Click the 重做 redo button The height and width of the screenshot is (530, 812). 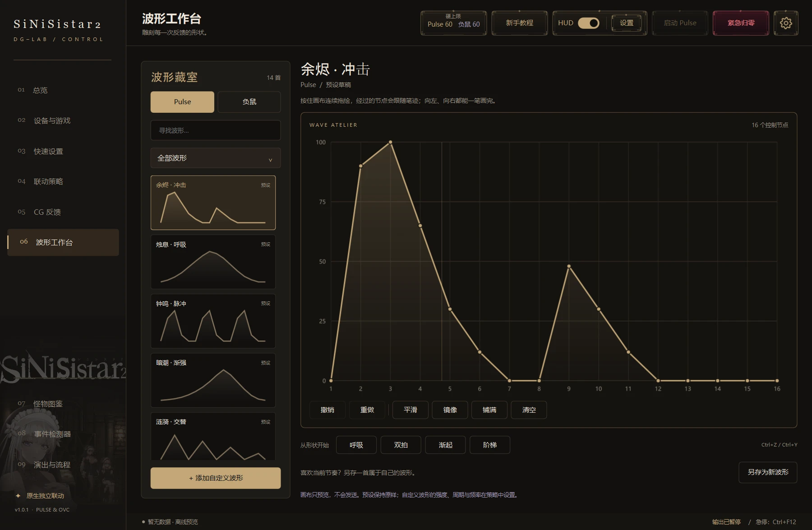pyautogui.click(x=367, y=410)
